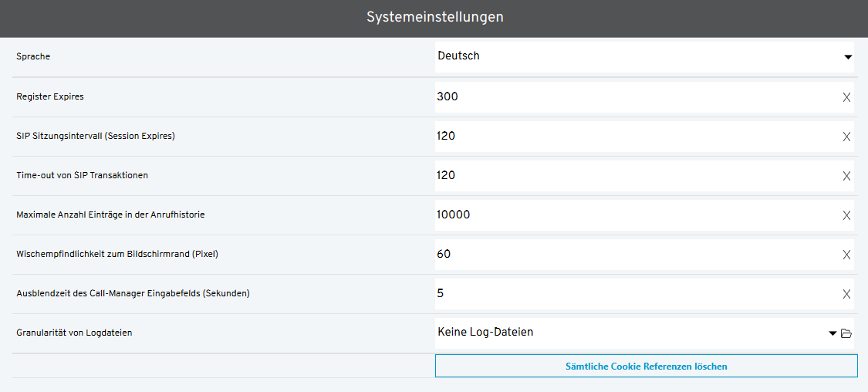Screen dimensions: 868x392
Task: Focus the SIP Sitzungsintervall input field
Action: (633, 137)
